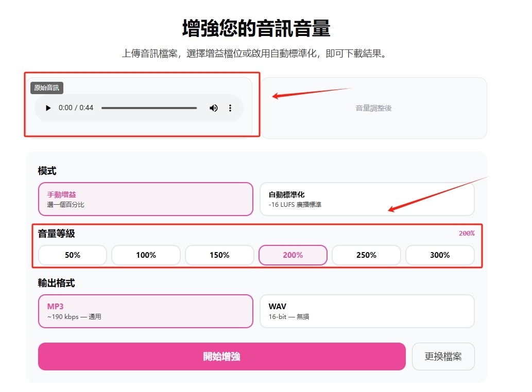Mute the audio player speaker icon
This screenshot has width=532, height=392.
point(213,108)
